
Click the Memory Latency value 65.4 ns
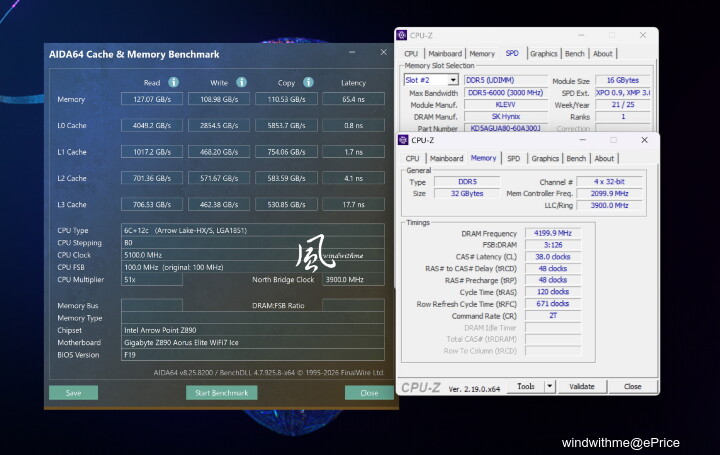(353, 99)
